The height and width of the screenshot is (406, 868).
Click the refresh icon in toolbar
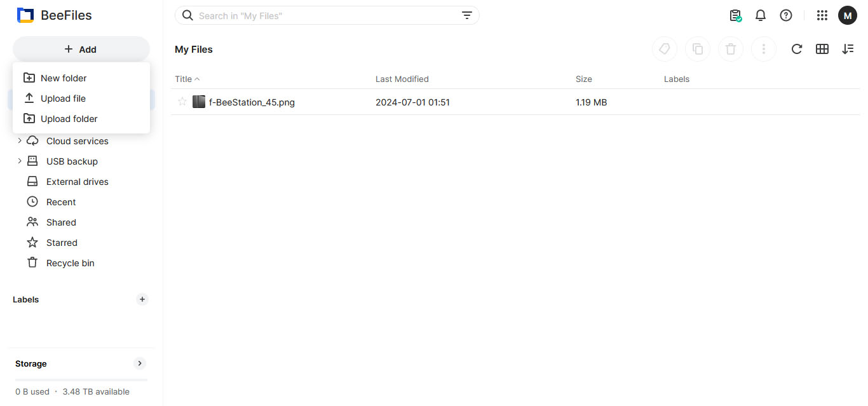pyautogui.click(x=796, y=49)
